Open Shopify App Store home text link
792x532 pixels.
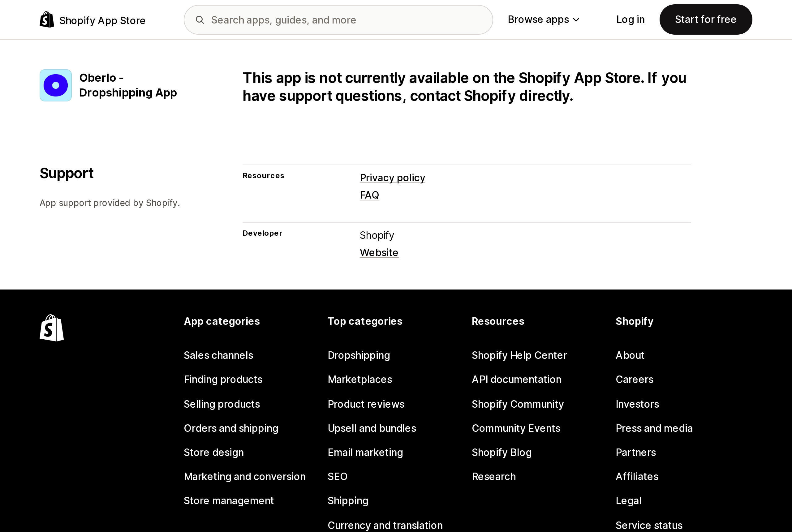(102, 20)
